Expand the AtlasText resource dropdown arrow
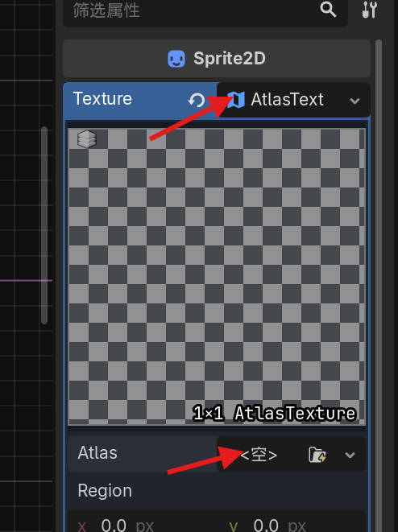 354,101
